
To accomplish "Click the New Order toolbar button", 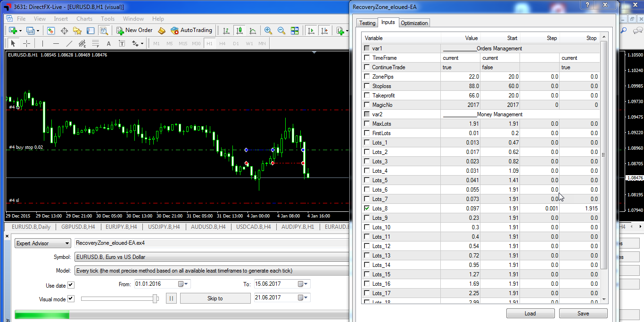I will tap(134, 30).
